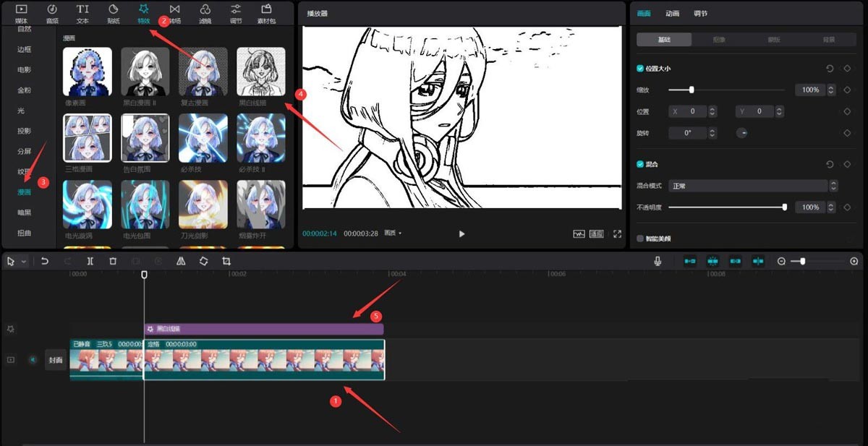Click the microphone record icon
Viewport: 868px width, 446px height.
pyautogui.click(x=658, y=261)
